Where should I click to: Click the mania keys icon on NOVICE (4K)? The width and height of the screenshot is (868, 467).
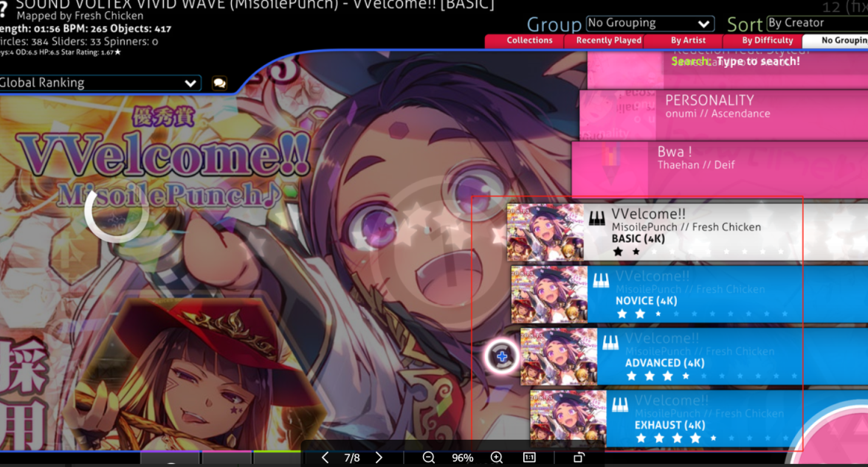(601, 281)
